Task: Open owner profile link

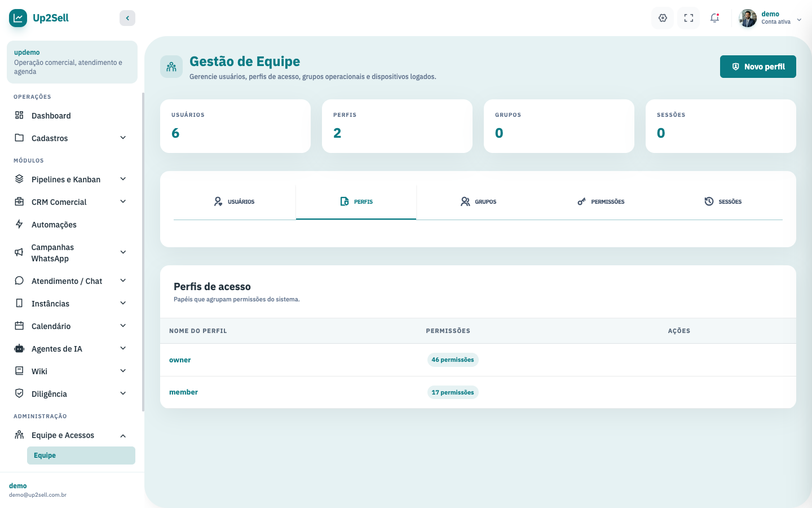Action: coord(180,360)
